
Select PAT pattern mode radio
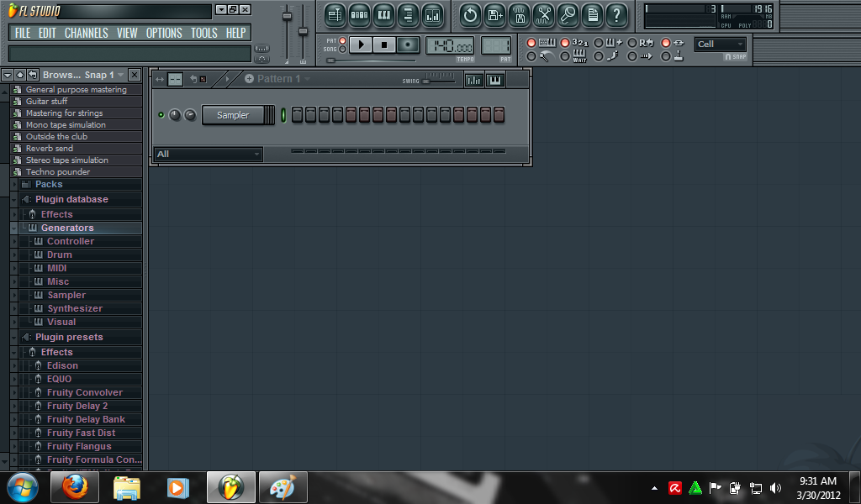click(x=343, y=40)
